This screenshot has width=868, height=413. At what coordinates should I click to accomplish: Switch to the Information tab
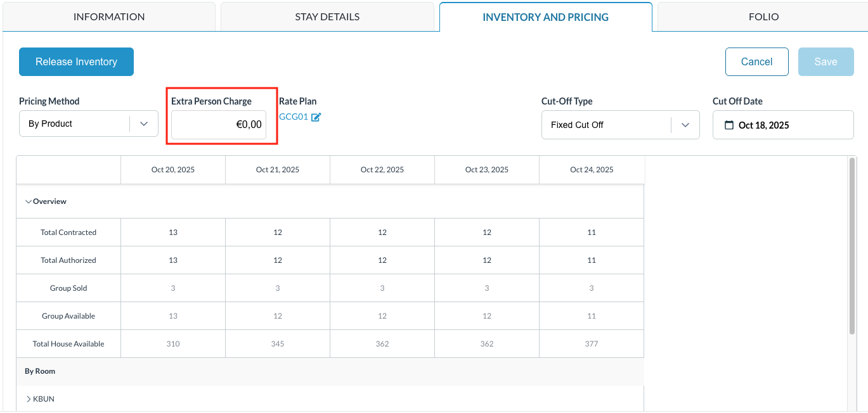click(x=109, y=17)
